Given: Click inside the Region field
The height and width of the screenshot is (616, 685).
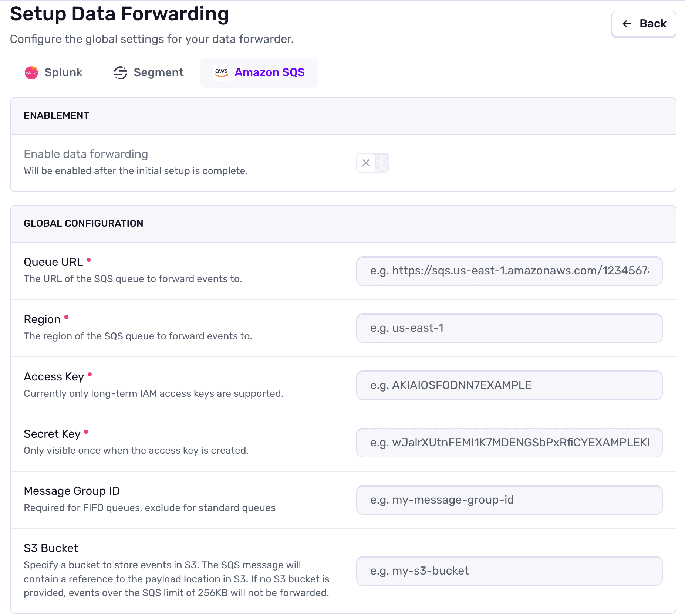Looking at the screenshot, I should click(509, 328).
